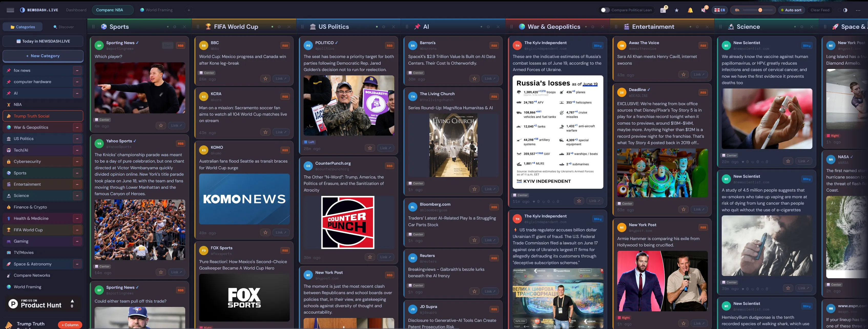Select Trump Truth Social in the sidebar
868x329 pixels.
(x=43, y=116)
